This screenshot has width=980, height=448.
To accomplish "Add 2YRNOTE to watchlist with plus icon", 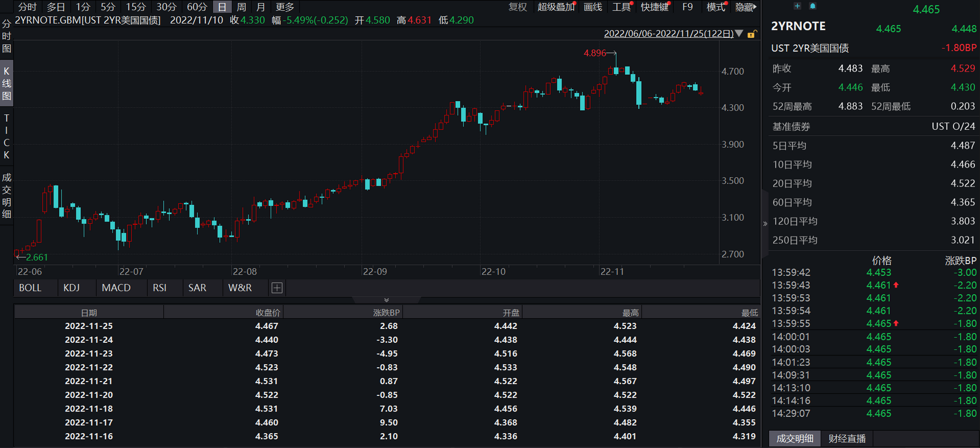I will coord(797,6).
